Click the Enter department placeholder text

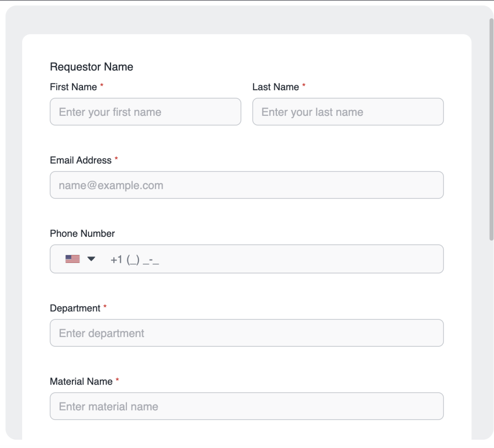[101, 333]
